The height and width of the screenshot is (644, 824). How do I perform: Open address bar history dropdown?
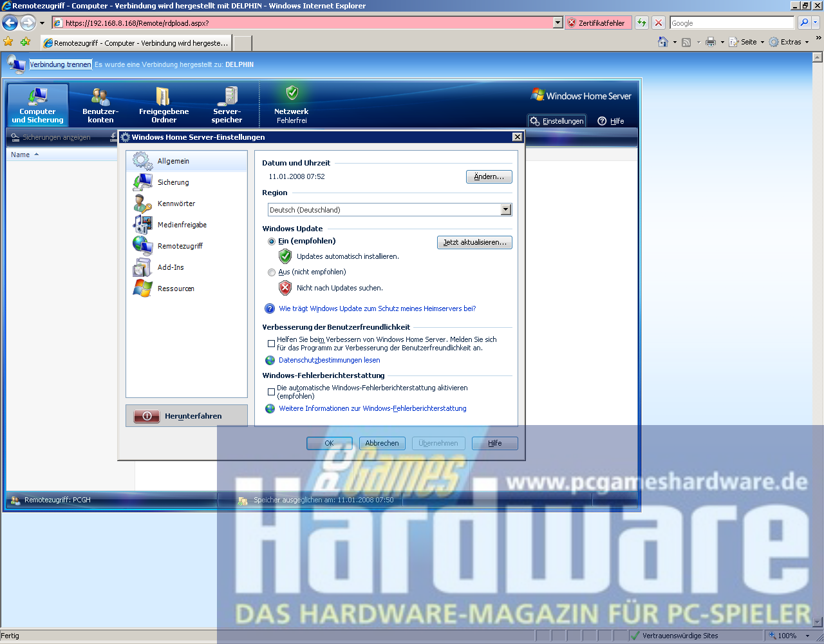[x=558, y=23]
